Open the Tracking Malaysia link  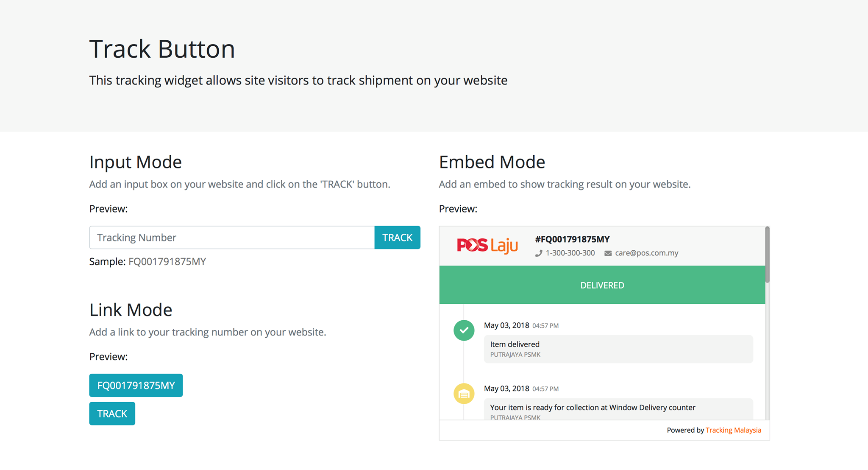[733, 430]
